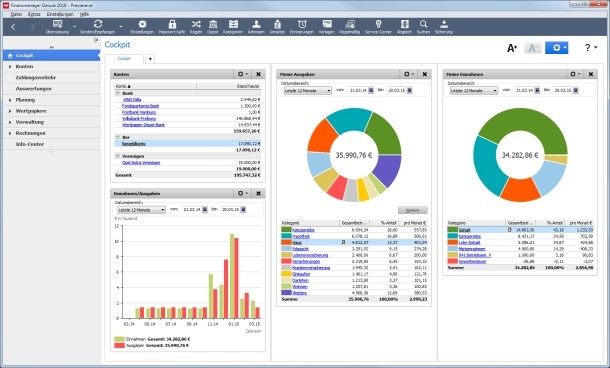Open the blue cockpit settings dropdown
This screenshot has height=368, width=610.
[x=557, y=48]
